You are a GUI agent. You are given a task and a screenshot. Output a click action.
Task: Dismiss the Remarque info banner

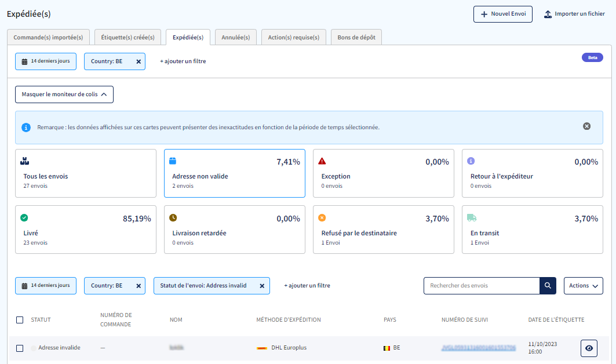pos(586,126)
